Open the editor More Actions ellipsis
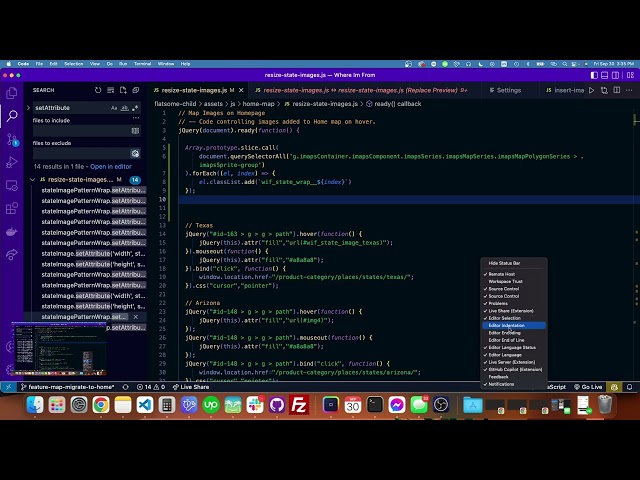 click(629, 90)
